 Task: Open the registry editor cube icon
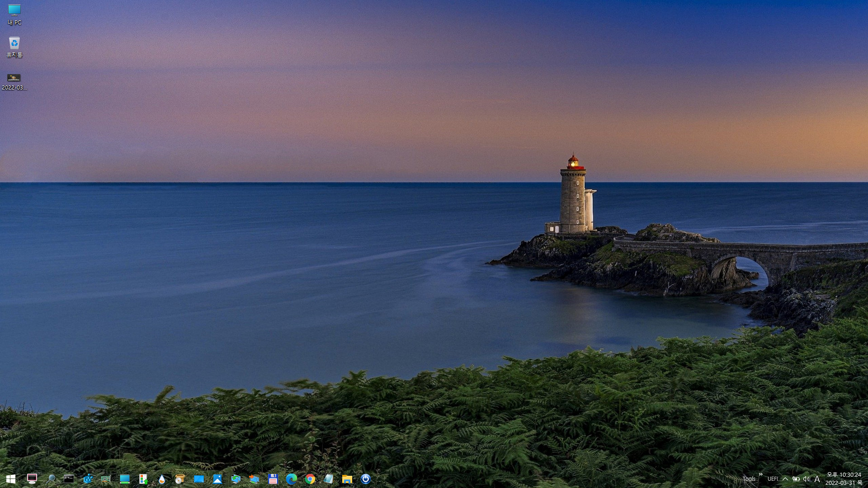click(x=88, y=479)
